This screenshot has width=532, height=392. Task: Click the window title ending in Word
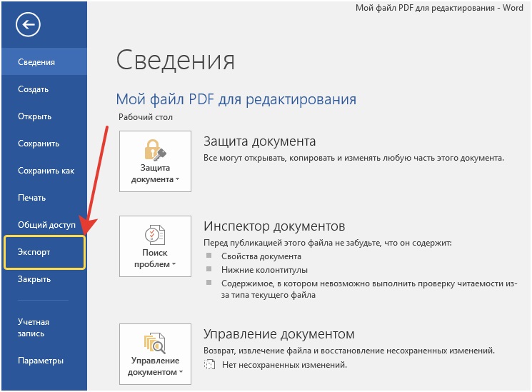pyautogui.click(x=439, y=7)
